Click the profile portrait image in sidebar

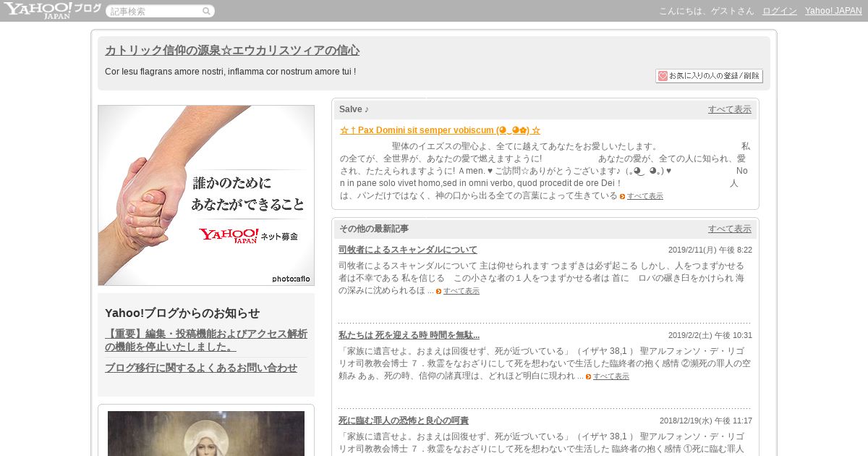point(206,434)
